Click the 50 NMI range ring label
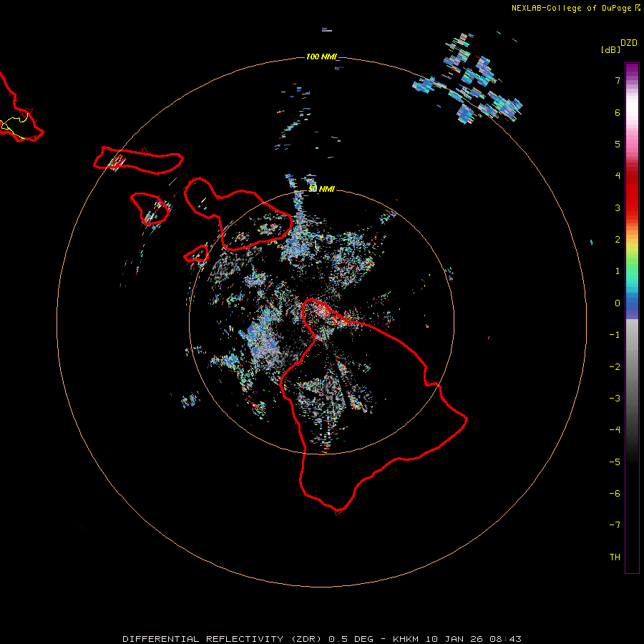Image resolution: width=644 pixels, height=644 pixels. point(321,189)
